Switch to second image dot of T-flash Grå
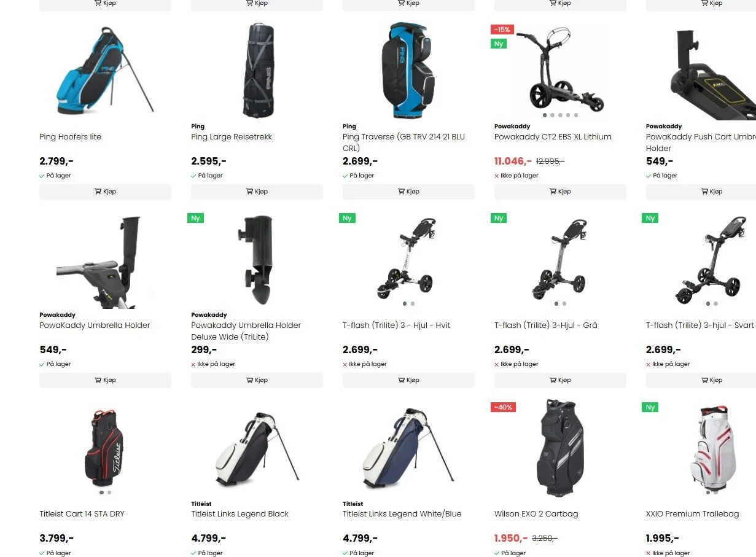Viewport: 756px width, 557px height. tap(564, 303)
